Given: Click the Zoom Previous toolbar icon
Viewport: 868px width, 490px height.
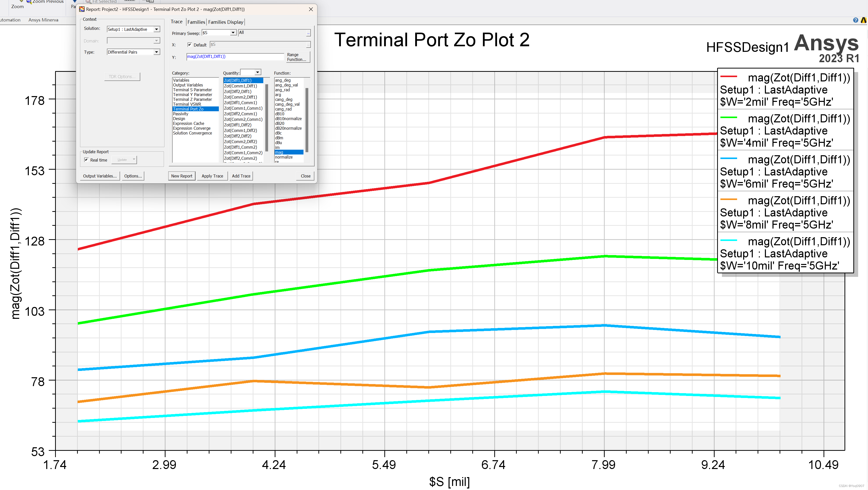Looking at the screenshot, I should pos(29,1).
